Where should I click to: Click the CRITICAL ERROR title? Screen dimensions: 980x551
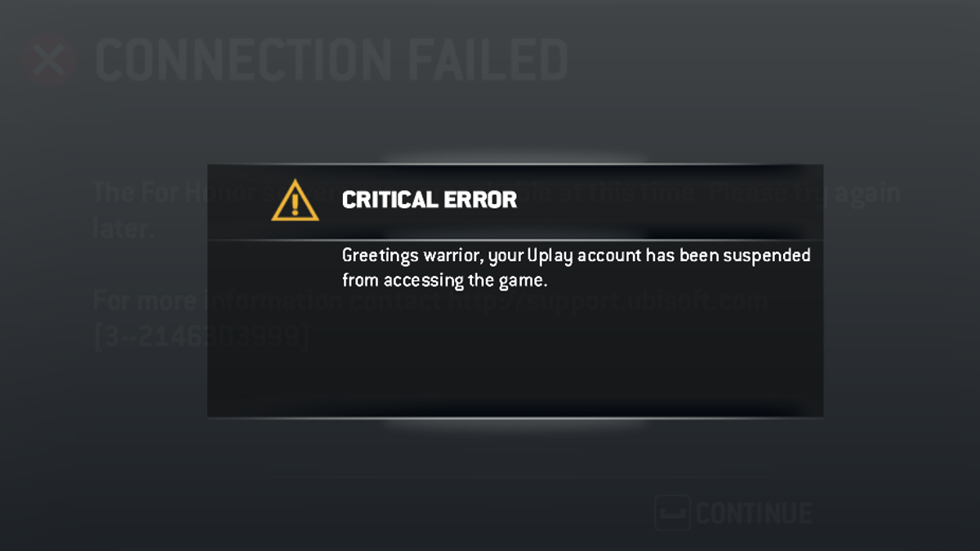click(430, 200)
